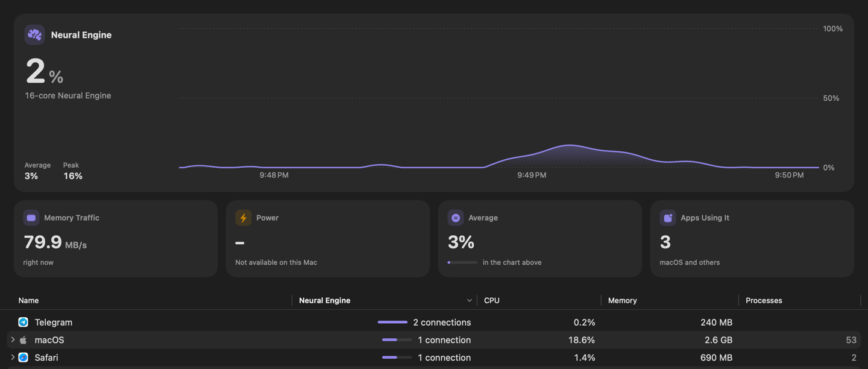Click the 9:49 PM chart time label
The image size is (868, 369).
[x=532, y=175]
